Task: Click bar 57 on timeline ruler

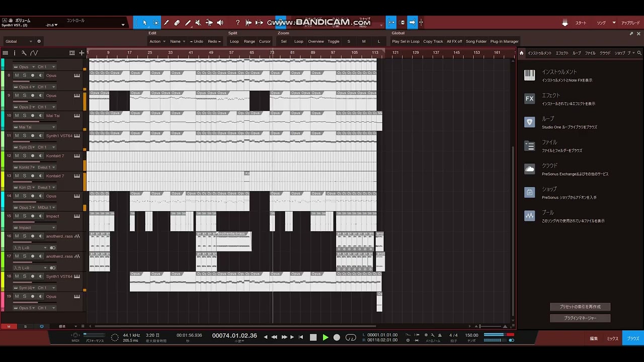Action: (231, 52)
